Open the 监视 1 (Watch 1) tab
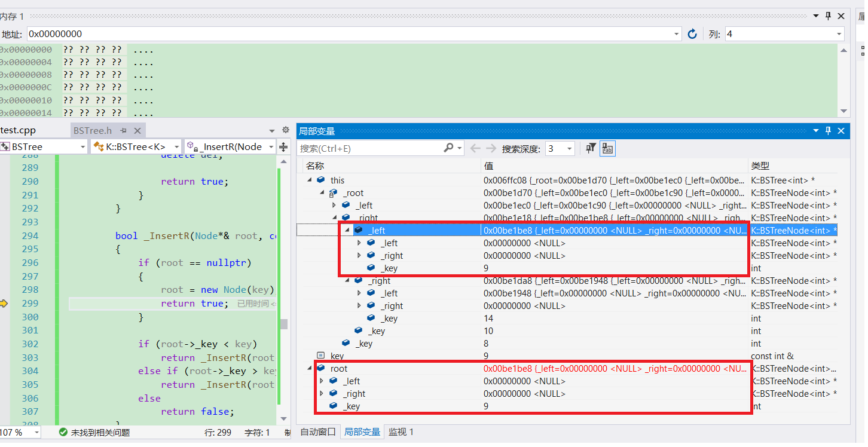 [x=401, y=431]
